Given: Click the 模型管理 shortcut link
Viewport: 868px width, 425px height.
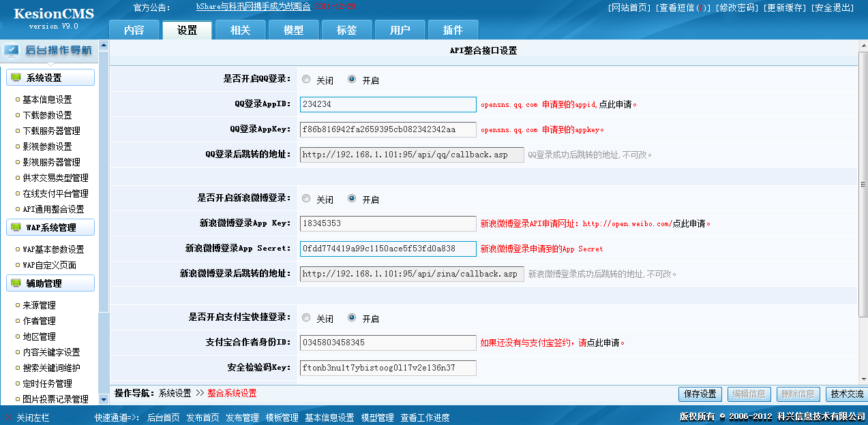Looking at the screenshot, I should (x=377, y=418).
